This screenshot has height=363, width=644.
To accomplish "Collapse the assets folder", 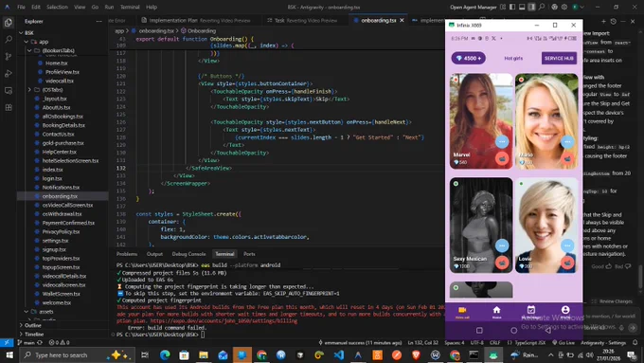I will (27, 312).
